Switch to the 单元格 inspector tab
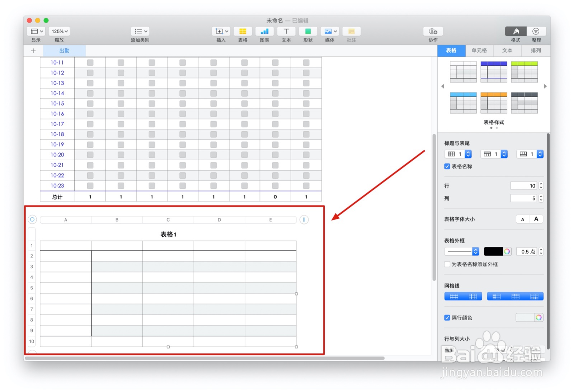Viewport: 574px width, 392px height. coord(479,51)
